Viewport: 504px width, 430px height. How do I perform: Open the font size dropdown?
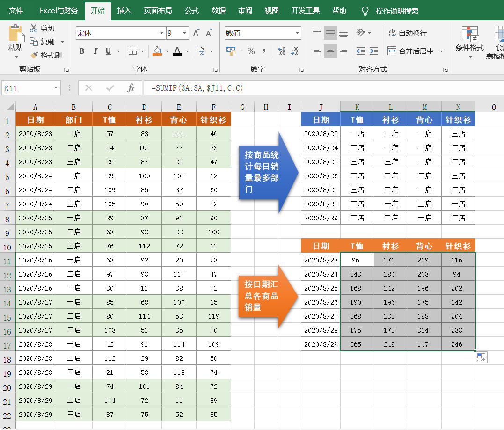point(185,33)
